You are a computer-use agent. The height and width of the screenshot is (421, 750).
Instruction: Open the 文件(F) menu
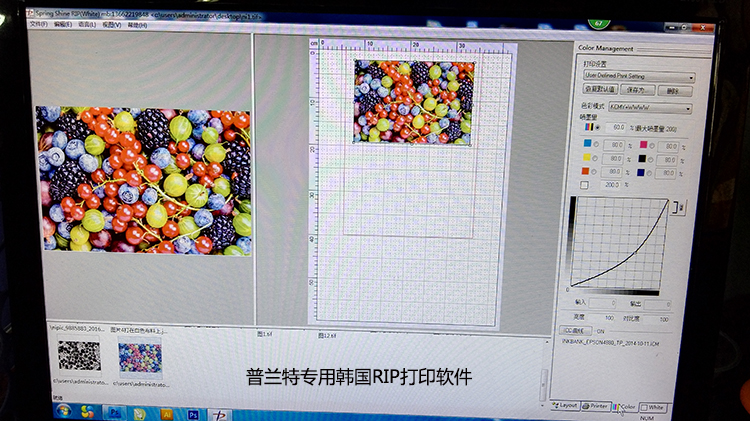pyautogui.click(x=38, y=24)
